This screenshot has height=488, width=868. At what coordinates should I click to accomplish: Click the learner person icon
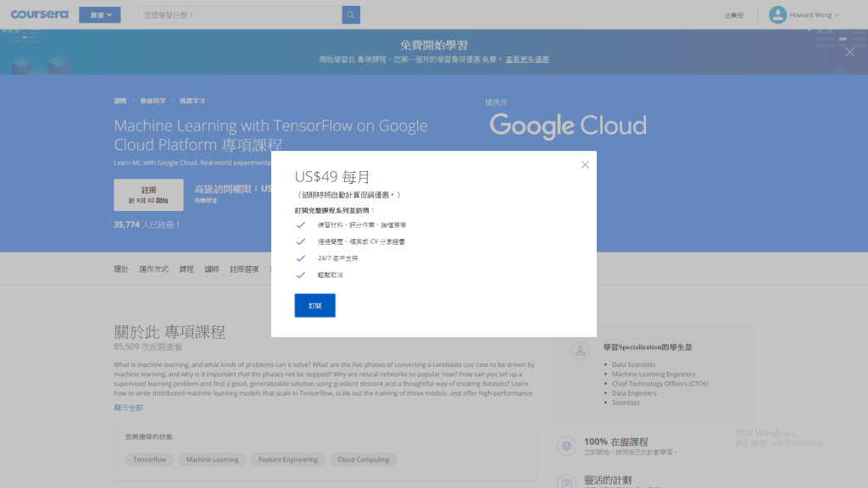(580, 350)
